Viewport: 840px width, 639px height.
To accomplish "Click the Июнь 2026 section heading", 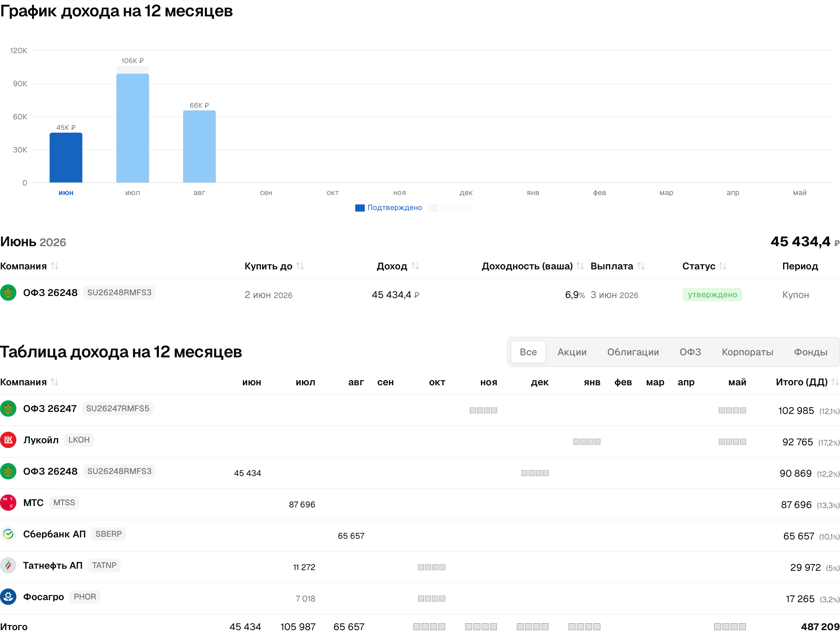I will pyautogui.click(x=33, y=242).
